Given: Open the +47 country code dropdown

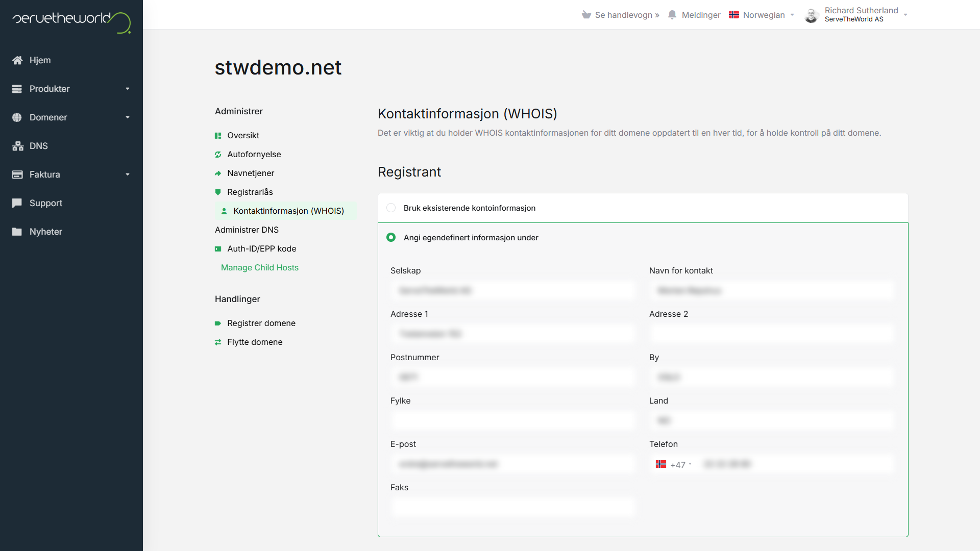Looking at the screenshot, I should pyautogui.click(x=674, y=464).
